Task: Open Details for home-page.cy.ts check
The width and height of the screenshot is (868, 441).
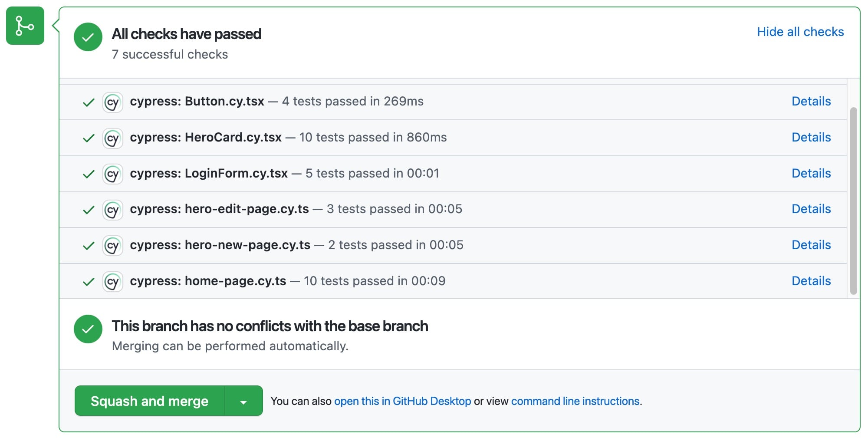Action: pos(811,281)
